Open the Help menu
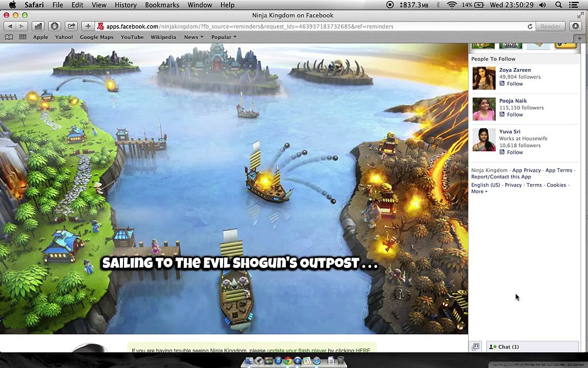The image size is (588, 368). click(227, 5)
